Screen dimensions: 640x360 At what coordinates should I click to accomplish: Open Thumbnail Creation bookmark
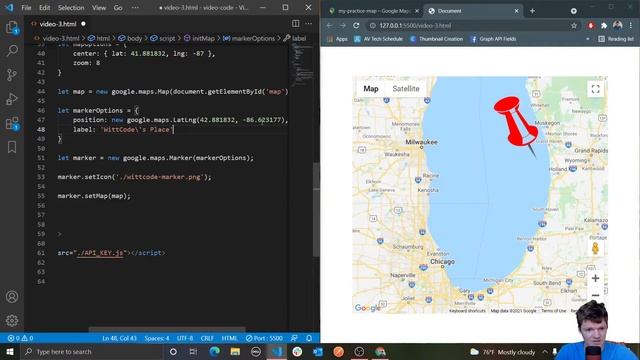(x=436, y=39)
